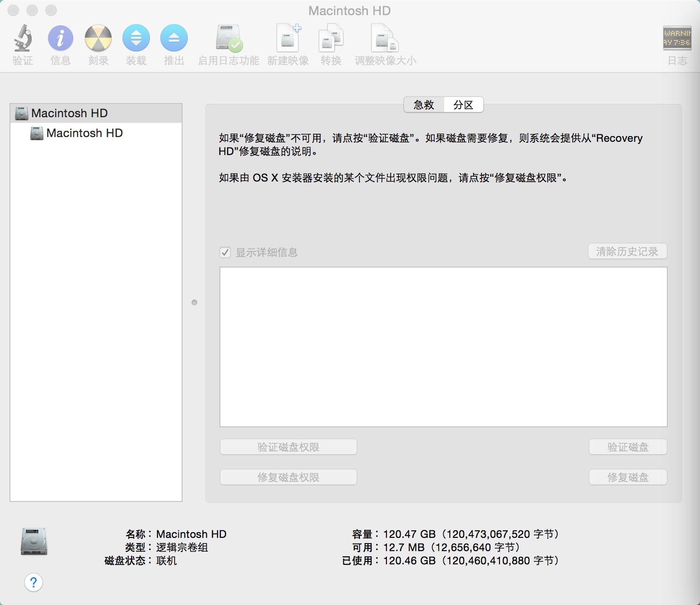
Task: Click the 类型 逻辑宗卷组 text
Action: (x=182, y=547)
